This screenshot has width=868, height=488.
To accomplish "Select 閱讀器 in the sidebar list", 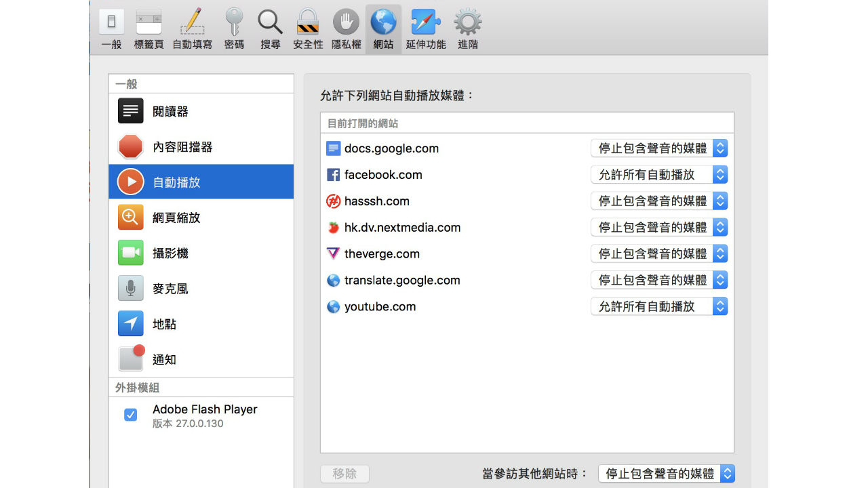I will click(x=201, y=111).
